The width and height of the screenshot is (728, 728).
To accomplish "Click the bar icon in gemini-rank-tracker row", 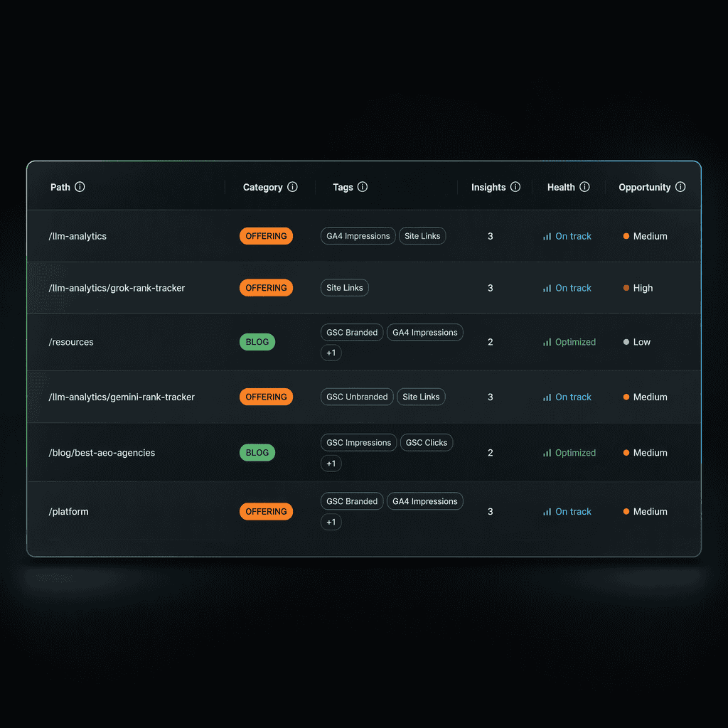I will tap(547, 397).
